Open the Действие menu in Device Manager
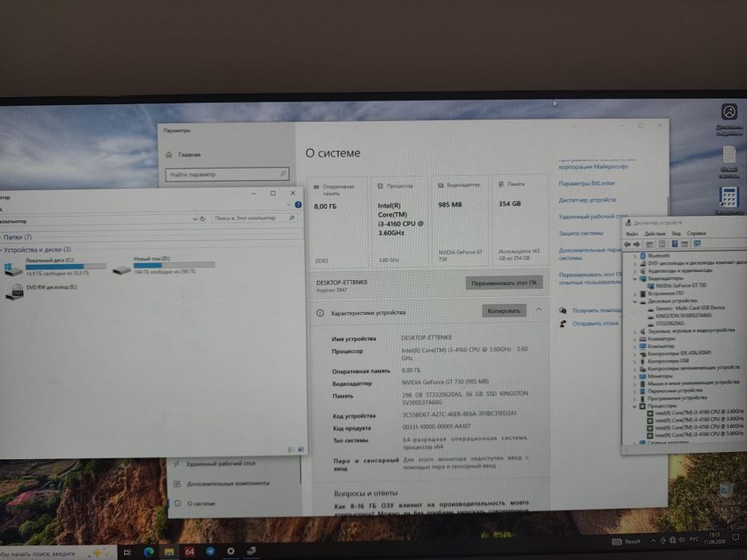 (x=655, y=234)
